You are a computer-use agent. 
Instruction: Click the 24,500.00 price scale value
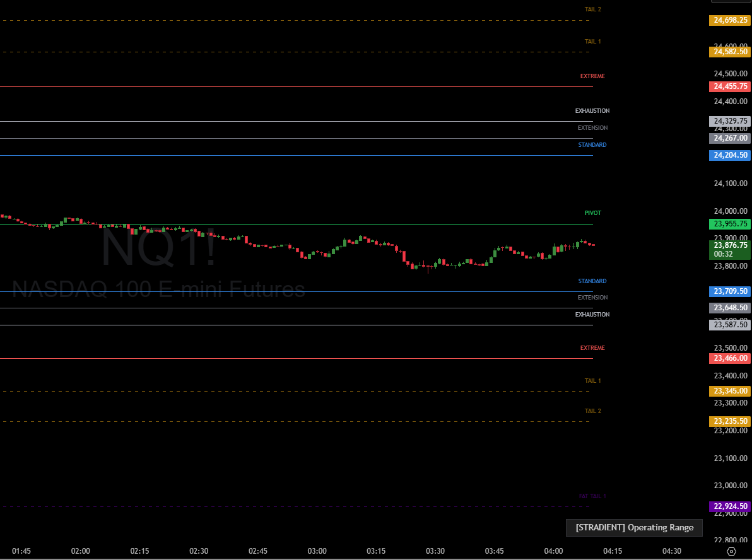coord(731,74)
